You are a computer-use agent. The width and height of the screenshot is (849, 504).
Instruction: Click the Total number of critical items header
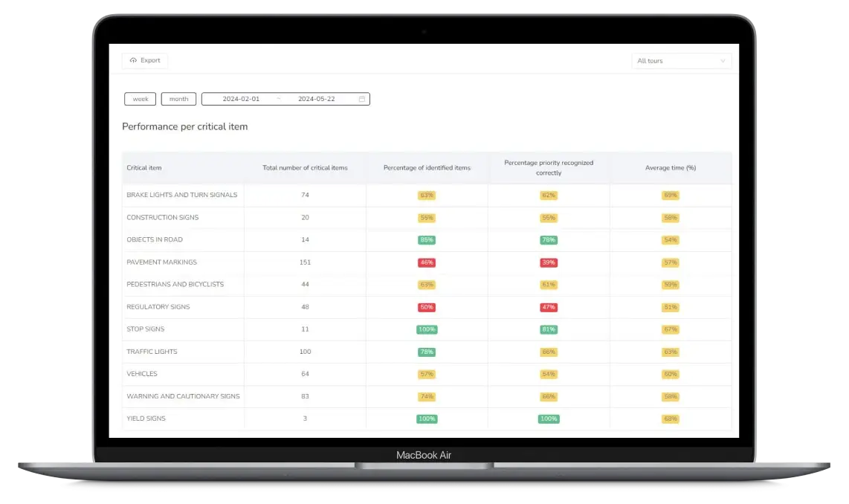click(x=305, y=168)
